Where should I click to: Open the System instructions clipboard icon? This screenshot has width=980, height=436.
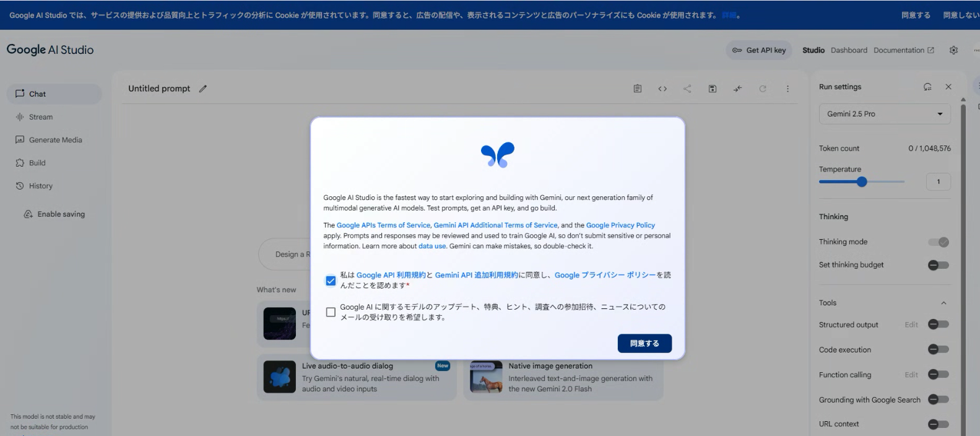tap(637, 89)
